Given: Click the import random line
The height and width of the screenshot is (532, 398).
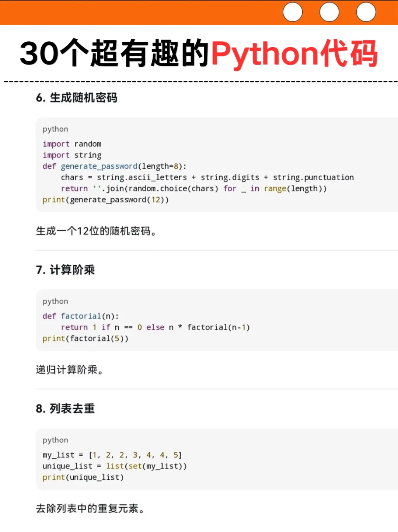Looking at the screenshot, I should (x=72, y=144).
